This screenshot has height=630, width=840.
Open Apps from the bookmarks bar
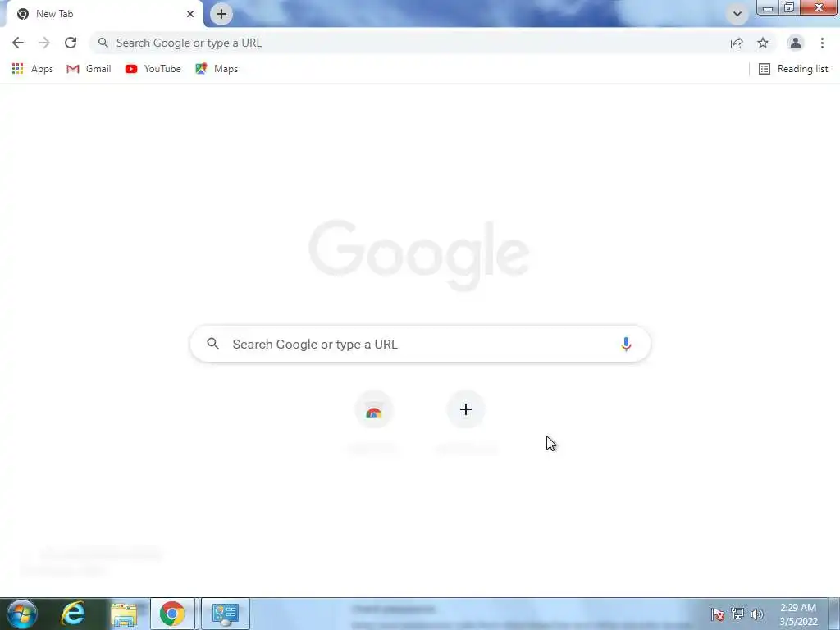coord(32,69)
